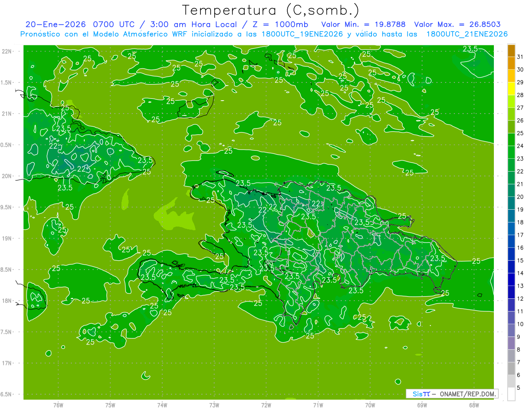The height and width of the screenshot is (411, 532).
Task: Click the longitude axis label "75W"
Action: [x=110, y=405]
